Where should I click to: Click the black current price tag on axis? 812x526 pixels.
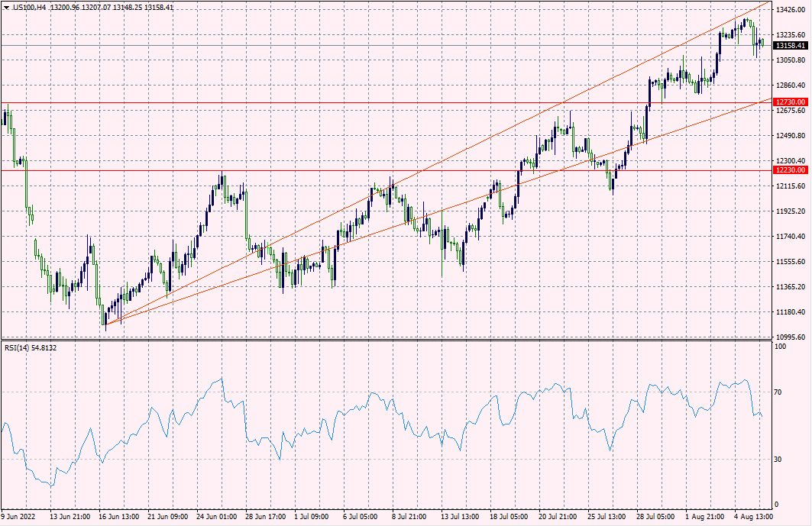click(x=791, y=46)
